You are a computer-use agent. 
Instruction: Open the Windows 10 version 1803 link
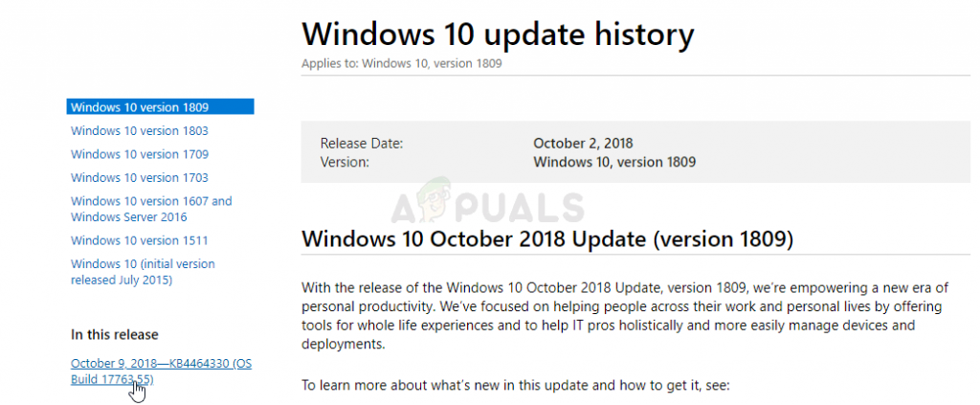click(140, 130)
